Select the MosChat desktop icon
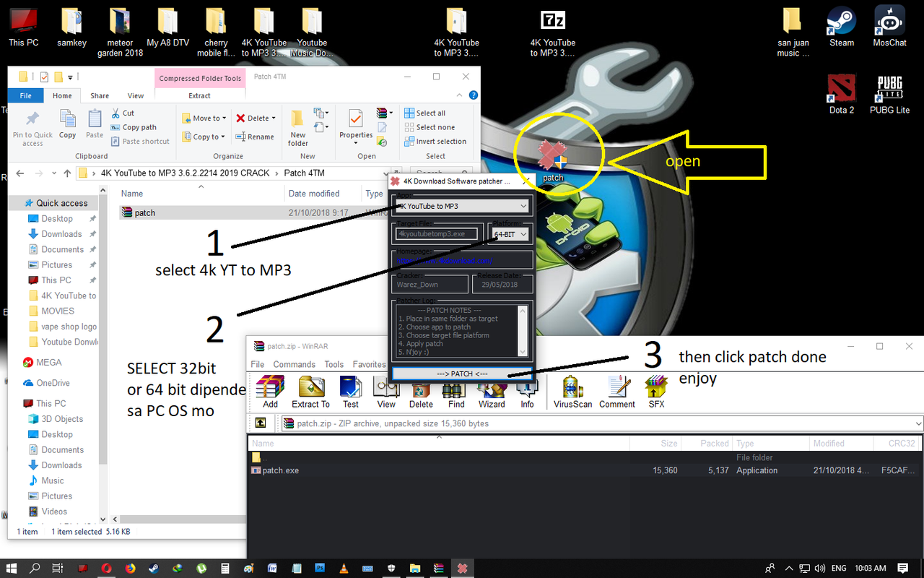The image size is (924, 578). [889, 27]
